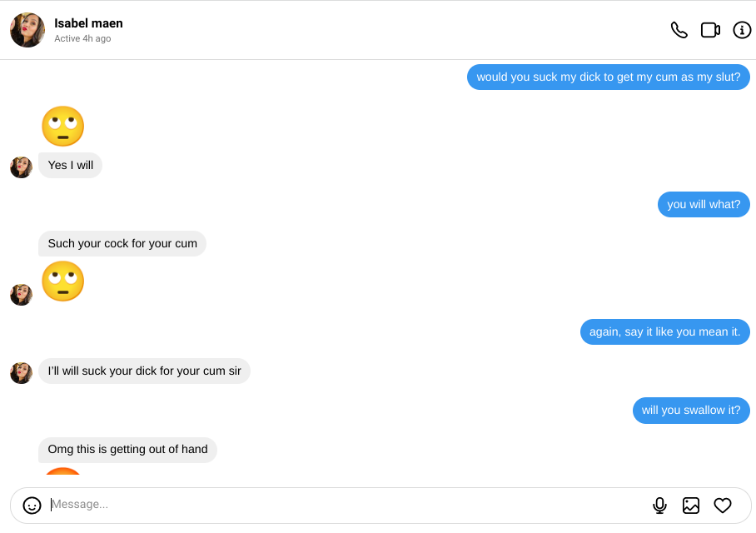756x533 pixels.
Task: Click the eye-roll emoji above "Yes I will"
Action: pos(63,127)
